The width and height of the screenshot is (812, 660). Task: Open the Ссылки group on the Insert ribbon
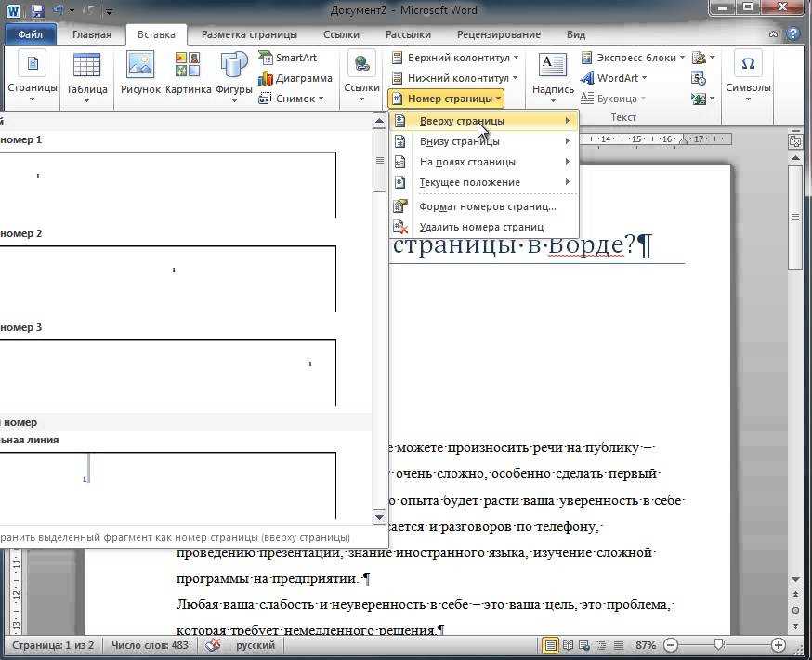point(361,76)
